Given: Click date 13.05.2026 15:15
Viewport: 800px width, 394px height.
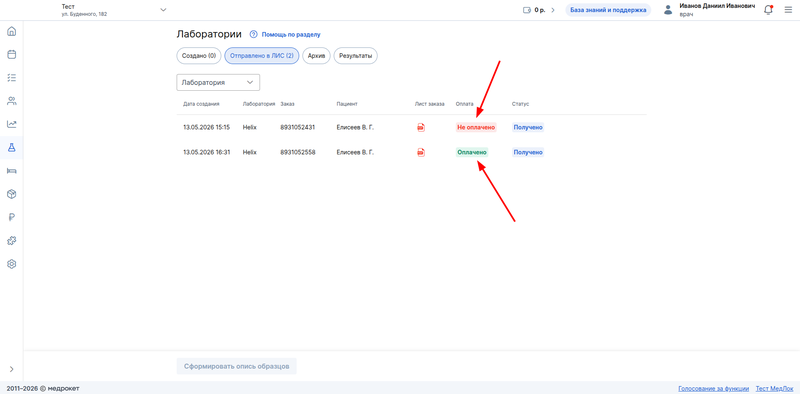Looking at the screenshot, I should pos(207,128).
